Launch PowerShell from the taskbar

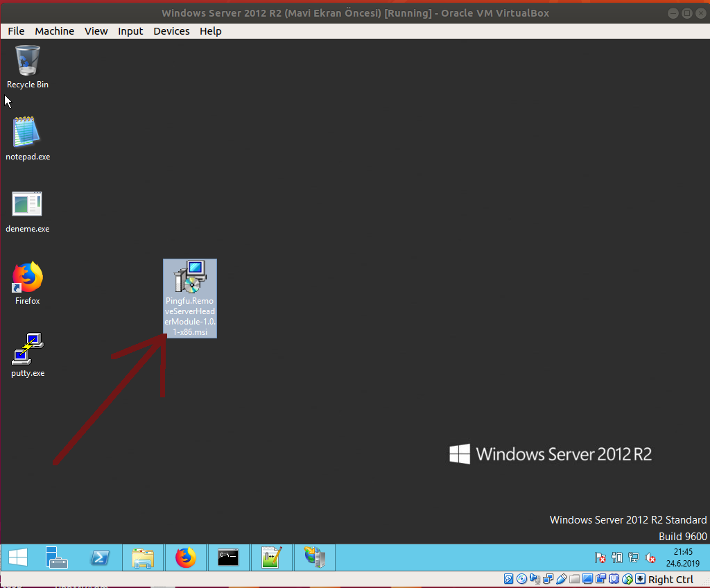(100, 557)
